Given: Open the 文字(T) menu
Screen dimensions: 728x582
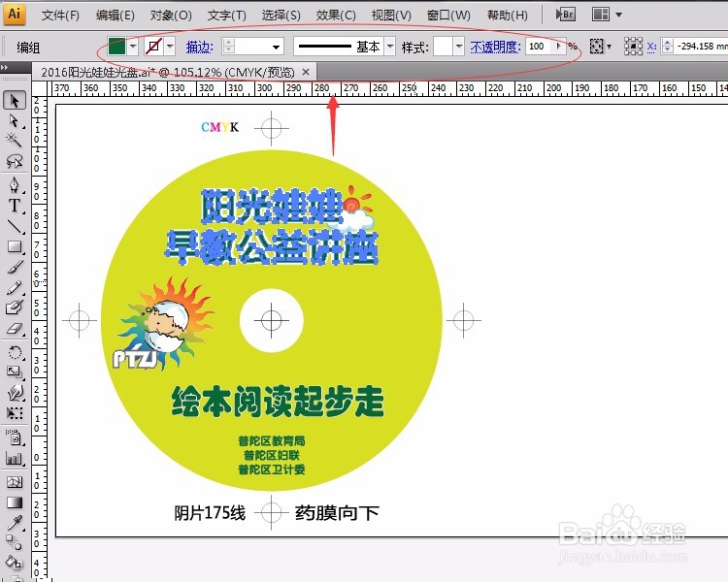Looking at the screenshot, I should [226, 16].
